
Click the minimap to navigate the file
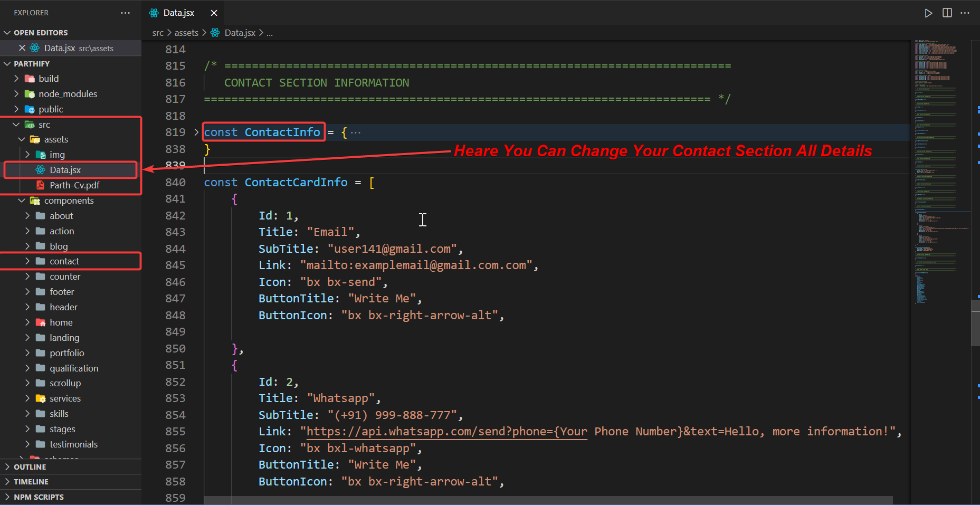pyautogui.click(x=939, y=158)
